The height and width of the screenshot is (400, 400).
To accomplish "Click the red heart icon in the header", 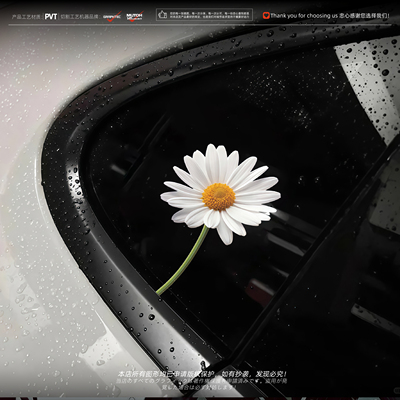I will (266, 15).
